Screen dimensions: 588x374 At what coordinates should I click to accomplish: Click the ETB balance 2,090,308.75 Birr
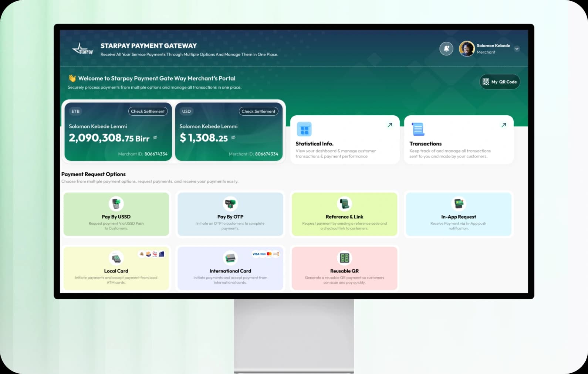point(109,138)
